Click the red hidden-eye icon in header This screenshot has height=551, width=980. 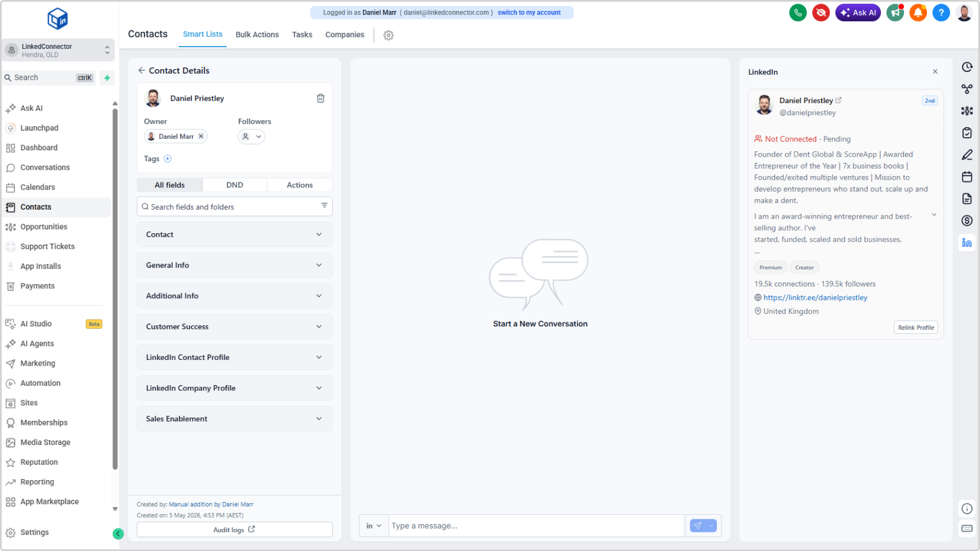coord(821,13)
